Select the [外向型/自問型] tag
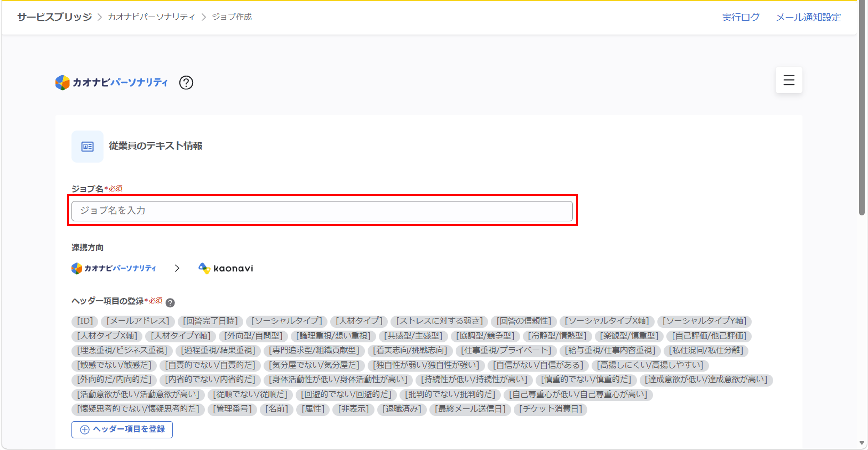This screenshot has height=450, width=868. point(253,336)
